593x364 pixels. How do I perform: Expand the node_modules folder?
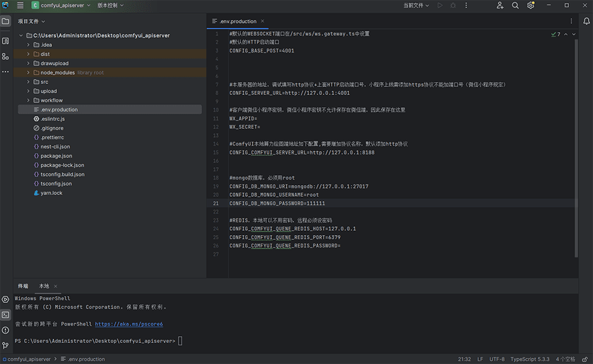click(28, 73)
